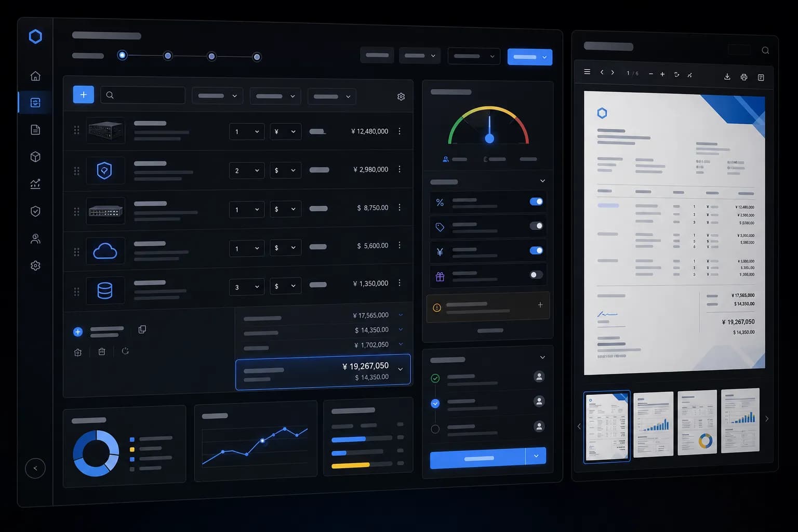The image size is (798, 532).
Task: Zoom out with preview minus icon
Action: tap(651, 74)
